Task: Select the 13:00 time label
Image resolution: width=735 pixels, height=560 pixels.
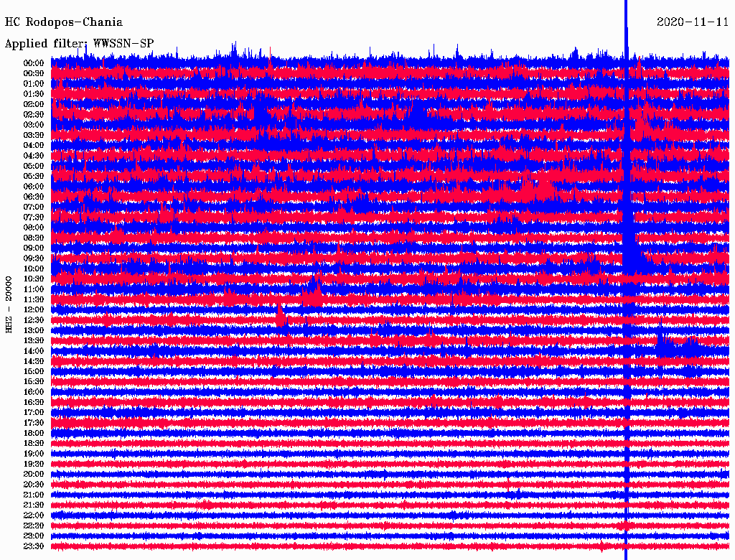Action: [34, 331]
